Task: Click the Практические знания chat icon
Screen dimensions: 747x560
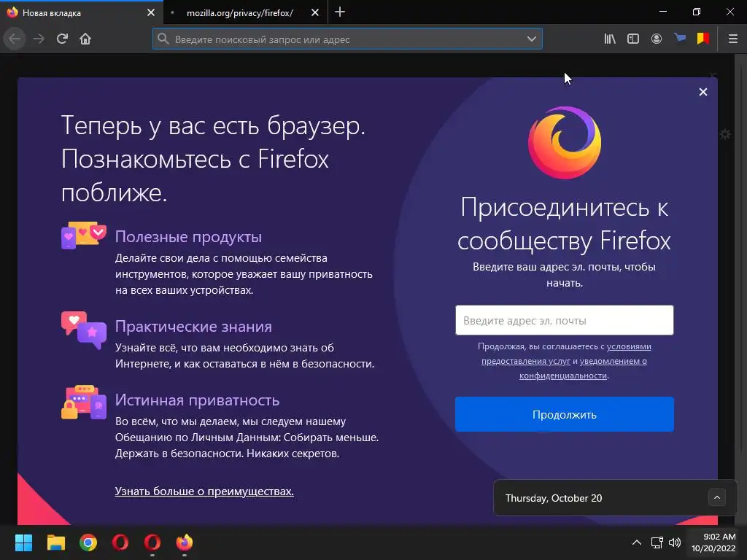Action: [x=84, y=330]
